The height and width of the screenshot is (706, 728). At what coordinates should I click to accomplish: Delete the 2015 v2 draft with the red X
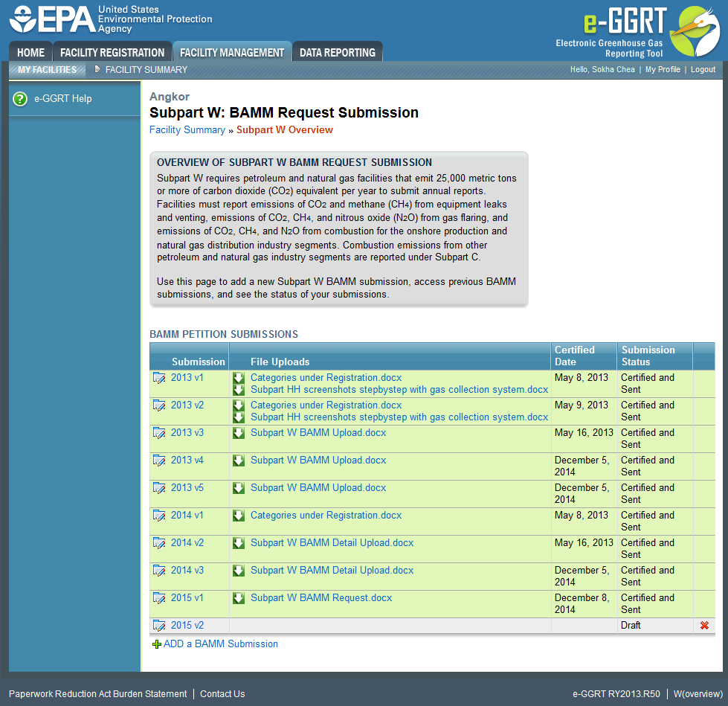pyautogui.click(x=703, y=625)
